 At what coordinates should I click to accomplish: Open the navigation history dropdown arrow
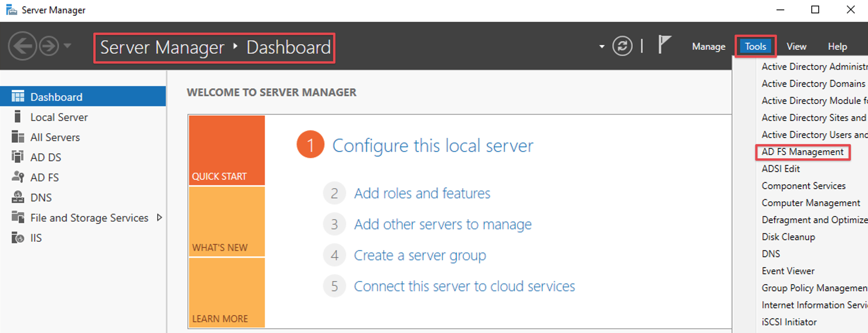tap(67, 46)
